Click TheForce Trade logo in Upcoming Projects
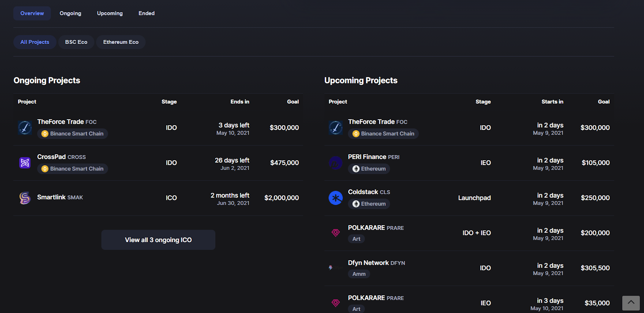 click(336, 128)
